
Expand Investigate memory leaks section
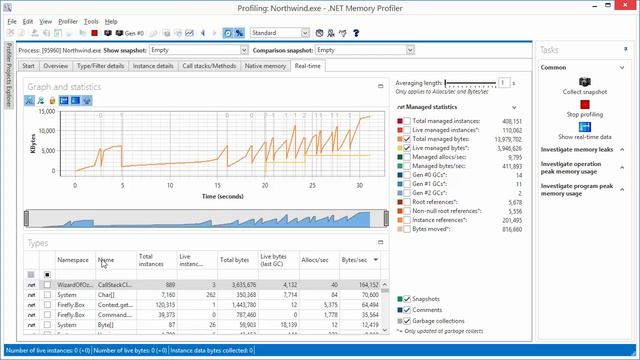[x=622, y=150]
